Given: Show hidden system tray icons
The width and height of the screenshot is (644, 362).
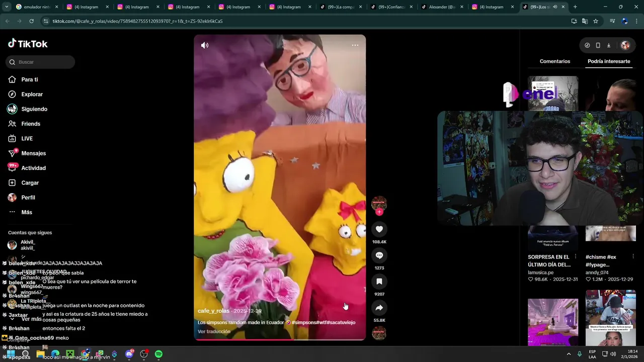Looking at the screenshot, I should click(569, 354).
